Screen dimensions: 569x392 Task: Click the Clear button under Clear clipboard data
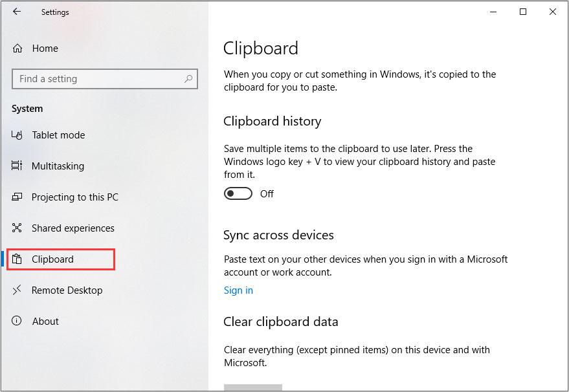[x=252, y=388]
